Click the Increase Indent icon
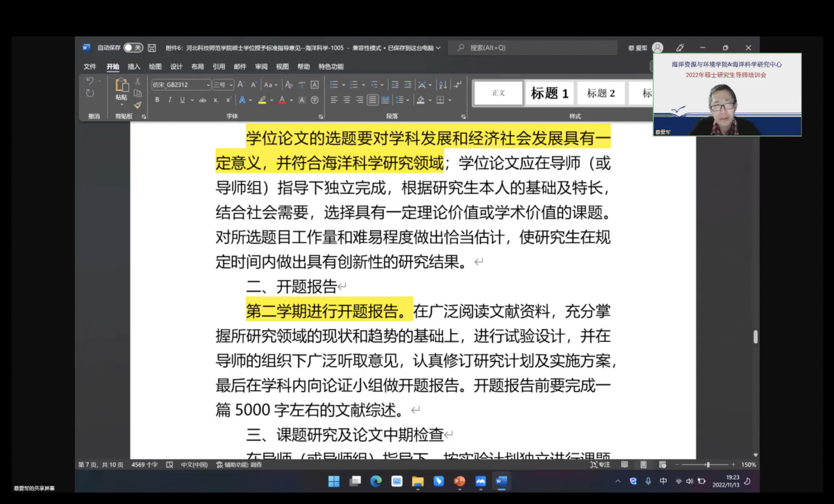This screenshot has height=504, width=834. pos(407,85)
